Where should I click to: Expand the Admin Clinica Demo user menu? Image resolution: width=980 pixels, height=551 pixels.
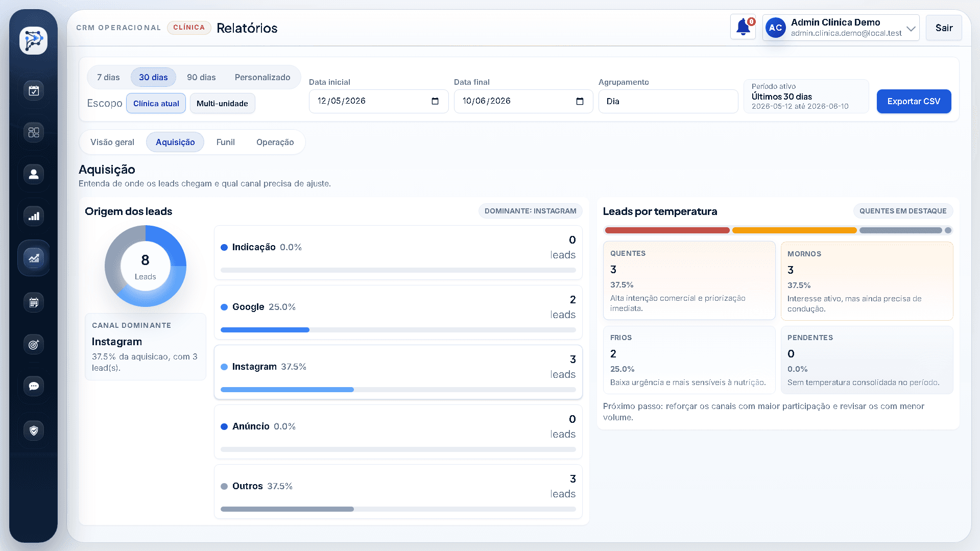click(x=911, y=28)
